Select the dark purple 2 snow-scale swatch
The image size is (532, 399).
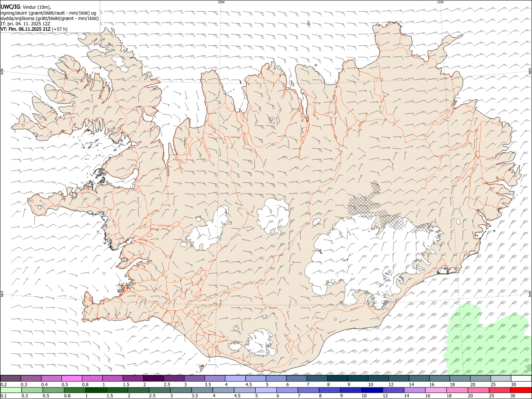[x=153, y=379]
